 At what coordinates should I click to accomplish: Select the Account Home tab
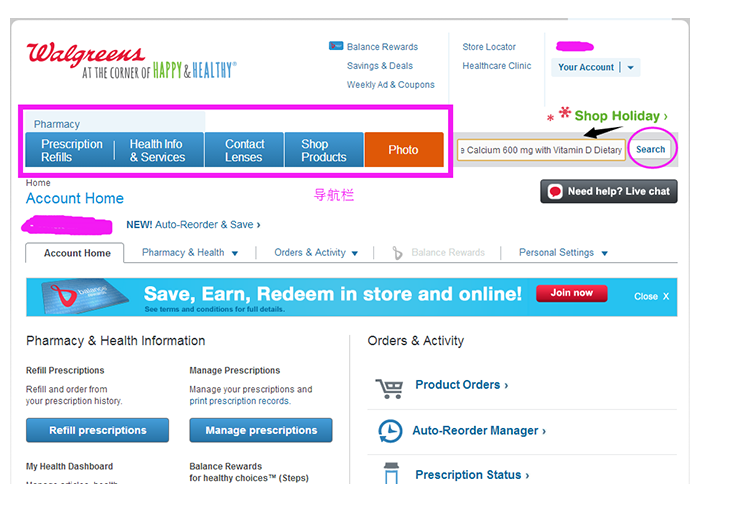tap(75, 253)
